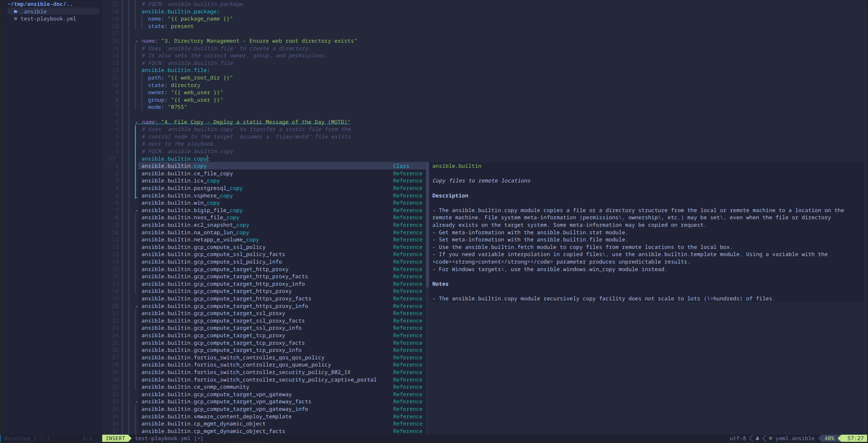Image resolution: width=868 pixels, height=443 pixels.
Task: Click the Linux penguin icon in statusline
Action: 757,438
